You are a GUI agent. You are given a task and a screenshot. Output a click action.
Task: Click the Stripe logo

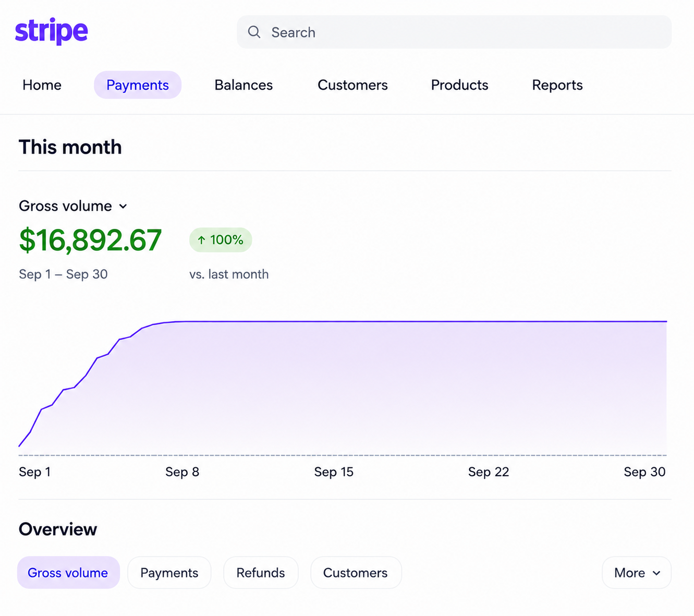pos(51,31)
